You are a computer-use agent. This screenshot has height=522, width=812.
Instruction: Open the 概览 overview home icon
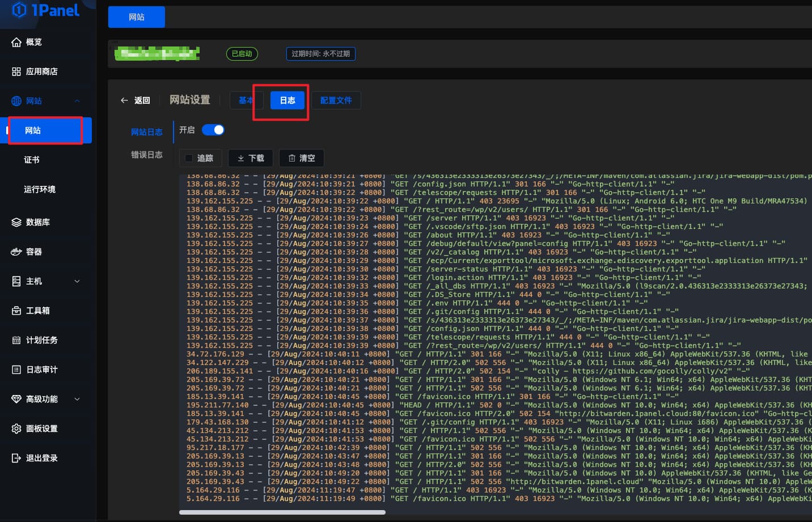(x=16, y=42)
